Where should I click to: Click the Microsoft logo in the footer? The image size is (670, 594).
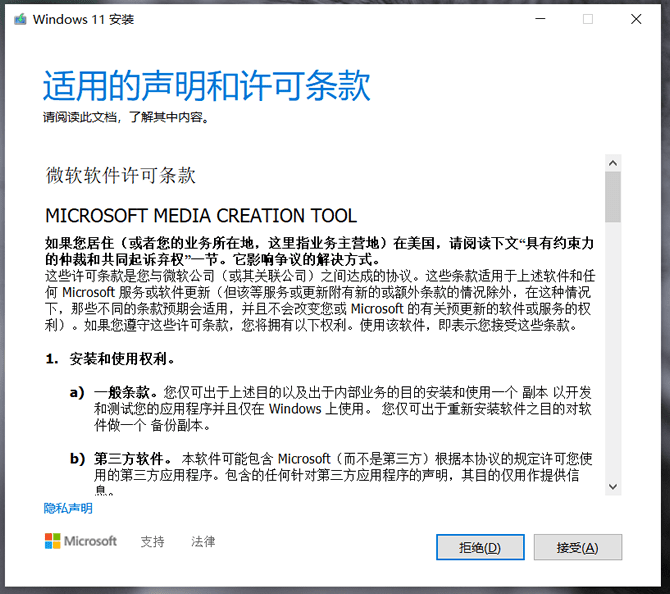[x=81, y=541]
